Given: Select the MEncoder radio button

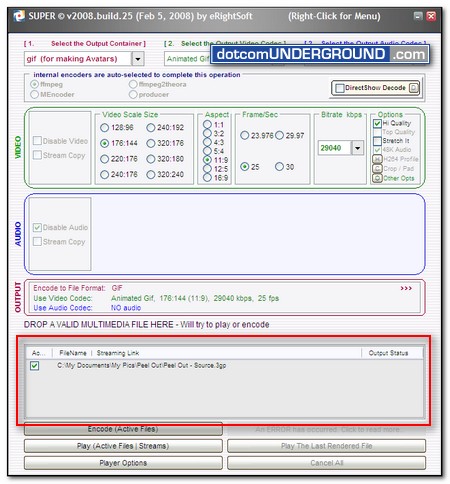Looking at the screenshot, I should tap(34, 95).
